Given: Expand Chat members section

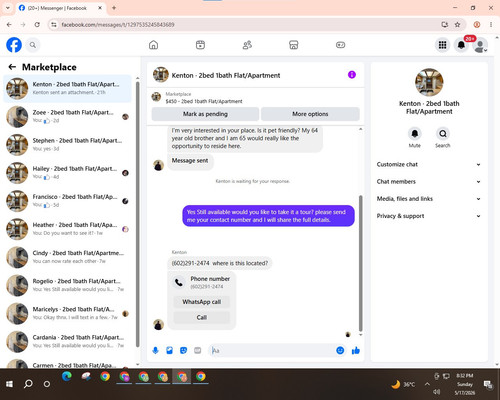Looking at the screenshot, I should [429, 182].
